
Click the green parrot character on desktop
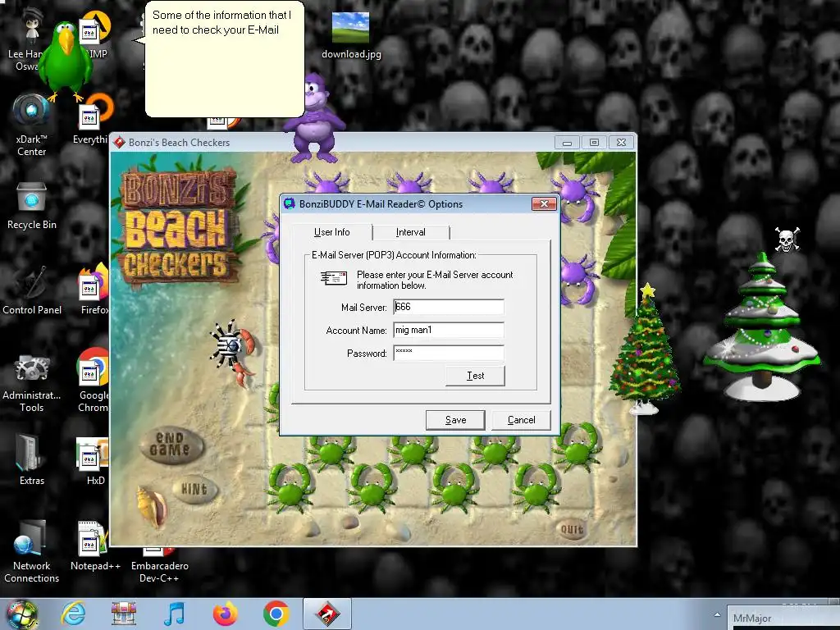coord(66,62)
